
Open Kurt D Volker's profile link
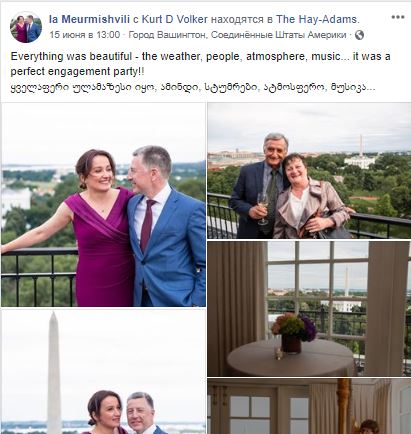(175, 19)
